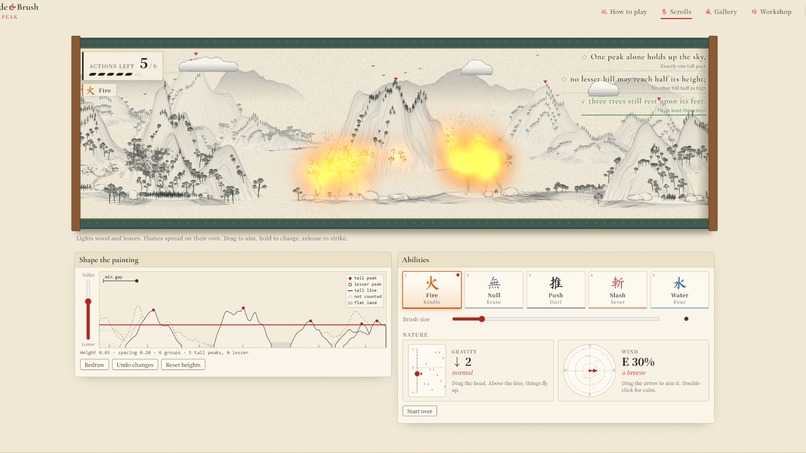Image resolution: width=806 pixels, height=453 pixels.
Task: Click the Undo changes button
Action: point(135,365)
